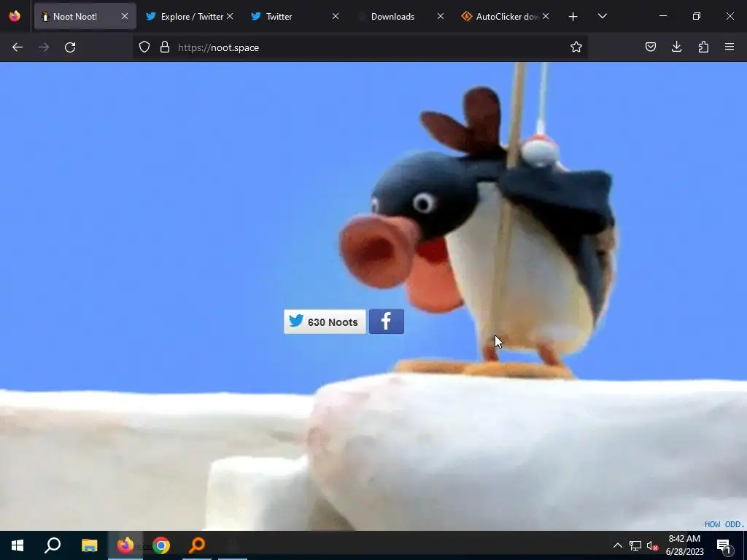View site security padlock info

click(165, 47)
